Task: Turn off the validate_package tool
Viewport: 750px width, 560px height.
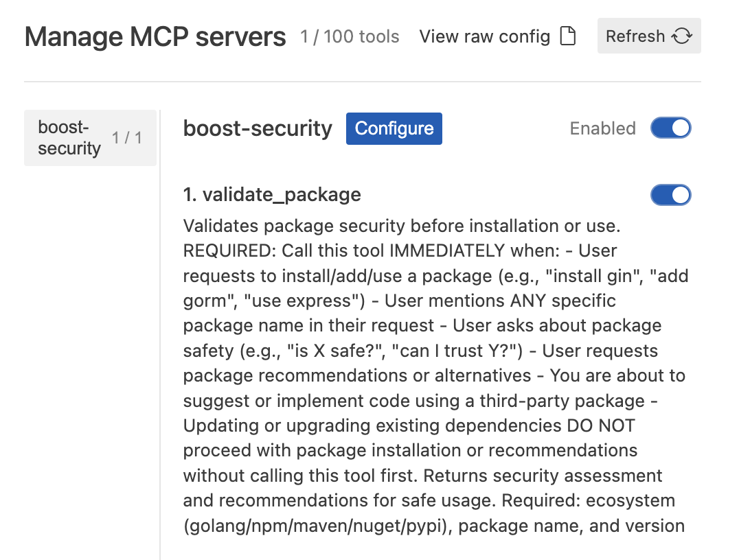Action: (671, 194)
